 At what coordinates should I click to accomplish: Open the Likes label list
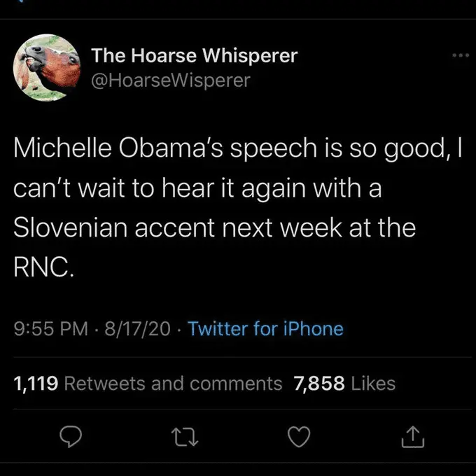pos(373,384)
